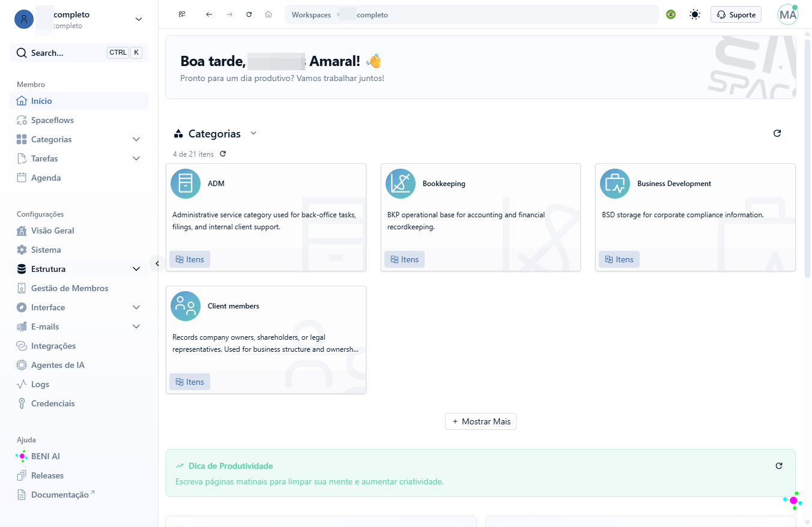Reload page using top toolbar refresh icon
The image size is (812, 527).
(x=249, y=14)
